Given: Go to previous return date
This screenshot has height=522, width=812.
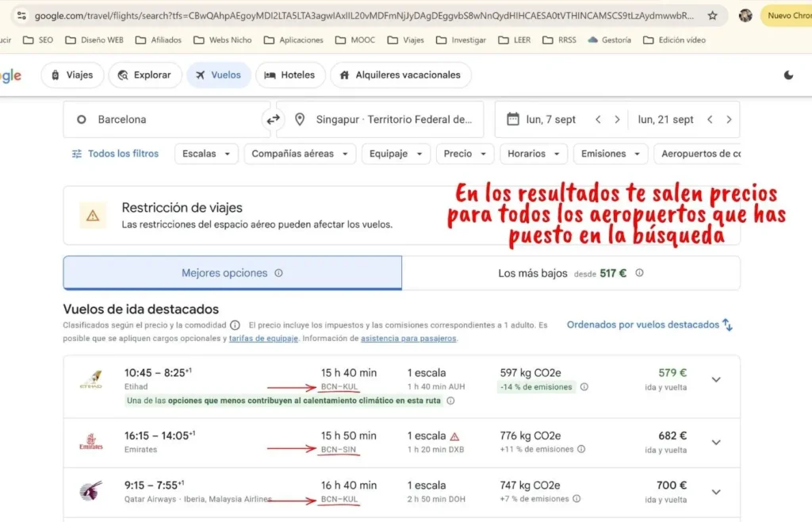Looking at the screenshot, I should [710, 120].
